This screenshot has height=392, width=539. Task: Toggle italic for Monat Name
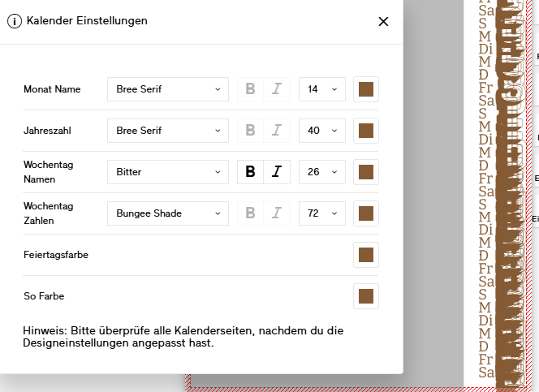click(277, 89)
